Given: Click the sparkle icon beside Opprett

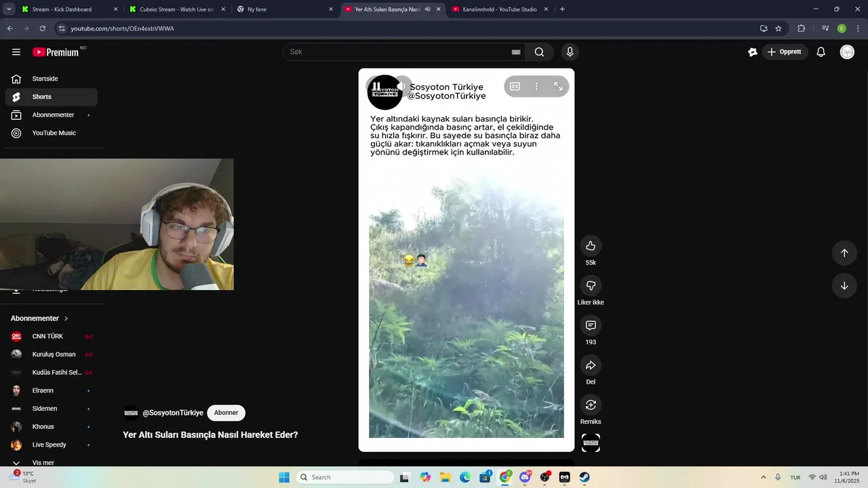Looking at the screenshot, I should point(752,52).
